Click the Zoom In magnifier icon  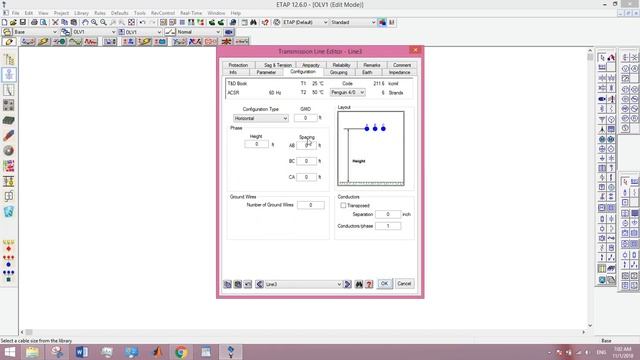pos(94,22)
